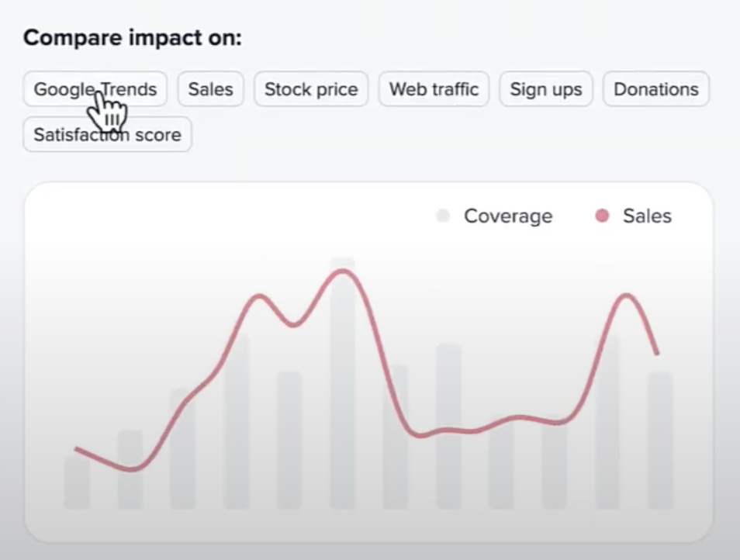Image resolution: width=740 pixels, height=560 pixels.
Task: Choose the Sales comparison chip
Action: (210, 89)
